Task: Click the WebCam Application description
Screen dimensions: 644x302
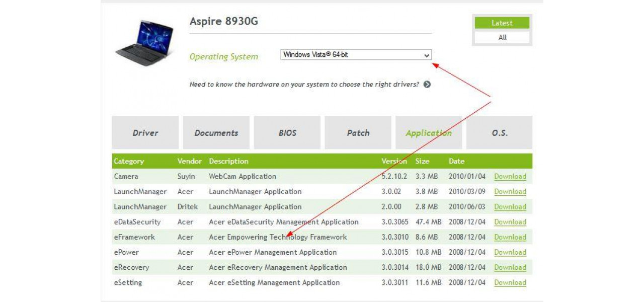Action: pyautogui.click(x=243, y=177)
